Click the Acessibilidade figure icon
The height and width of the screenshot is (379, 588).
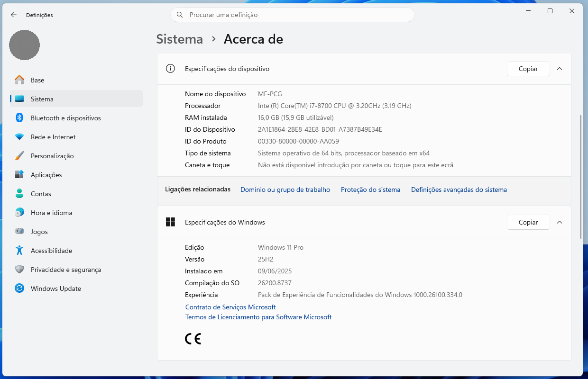tap(19, 251)
